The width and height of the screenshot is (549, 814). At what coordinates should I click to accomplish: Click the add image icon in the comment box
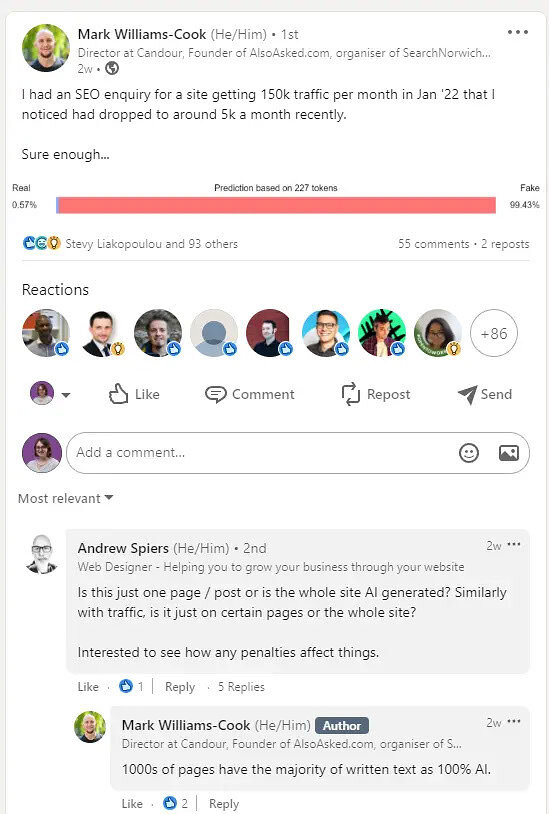tap(509, 453)
